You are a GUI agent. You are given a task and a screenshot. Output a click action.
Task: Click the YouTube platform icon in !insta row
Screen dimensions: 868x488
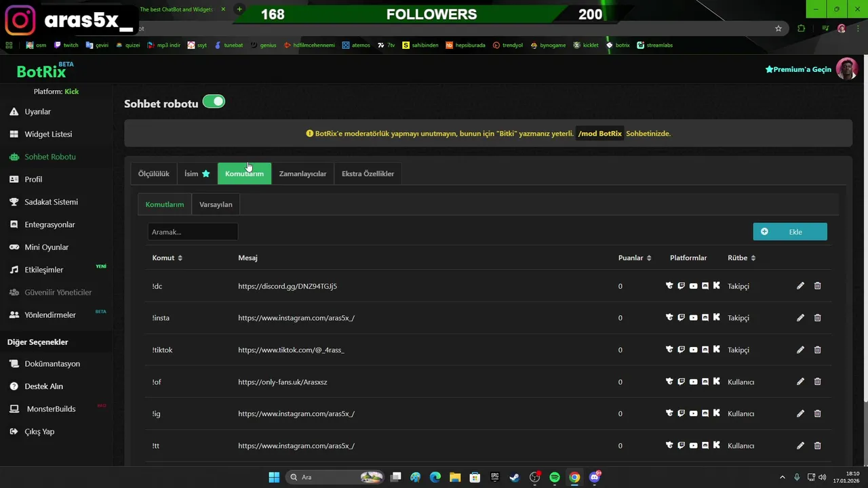pyautogui.click(x=693, y=318)
